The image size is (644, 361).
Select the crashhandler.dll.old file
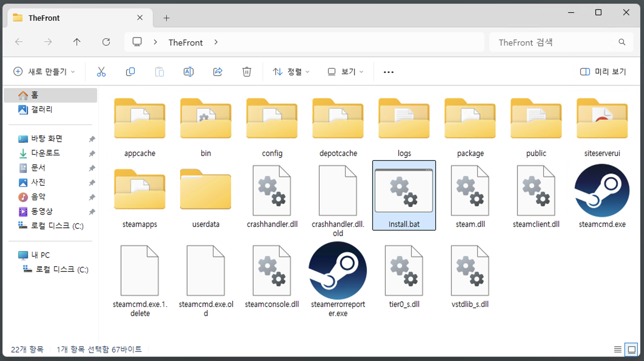click(x=338, y=201)
